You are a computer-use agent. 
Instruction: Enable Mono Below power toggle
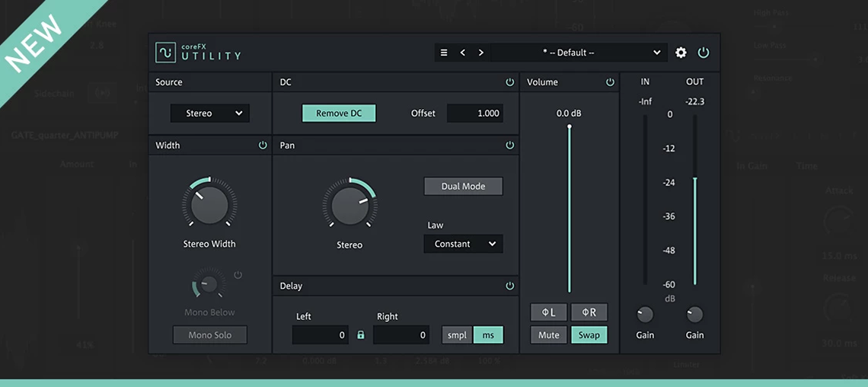pos(238,274)
